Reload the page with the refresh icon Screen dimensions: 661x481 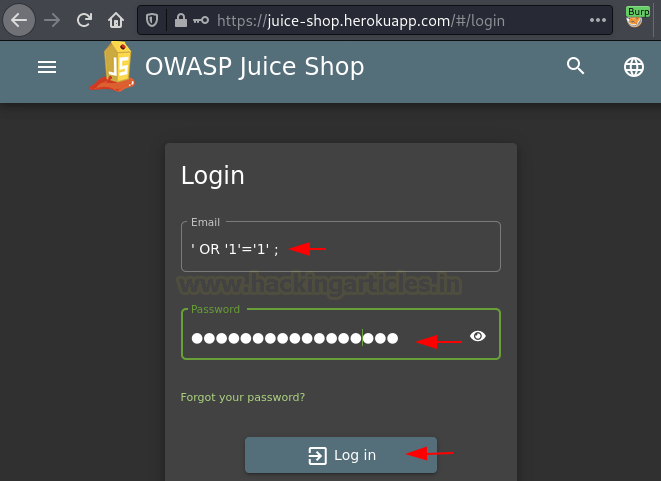click(84, 20)
